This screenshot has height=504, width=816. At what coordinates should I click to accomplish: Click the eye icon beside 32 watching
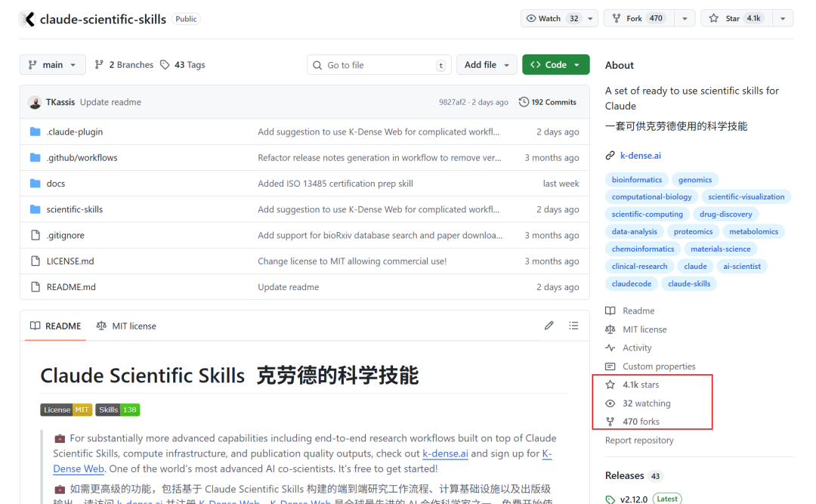pyautogui.click(x=610, y=404)
